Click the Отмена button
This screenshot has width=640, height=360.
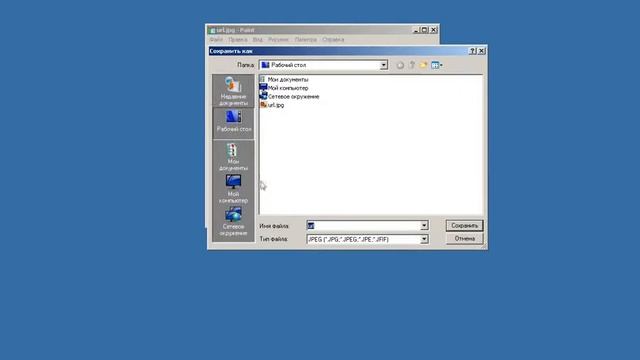[464, 239]
